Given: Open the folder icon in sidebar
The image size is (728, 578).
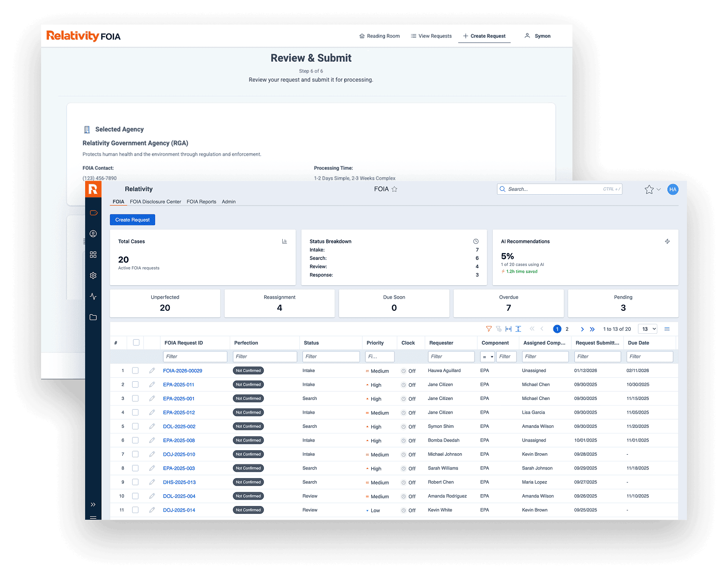Looking at the screenshot, I should (93, 317).
